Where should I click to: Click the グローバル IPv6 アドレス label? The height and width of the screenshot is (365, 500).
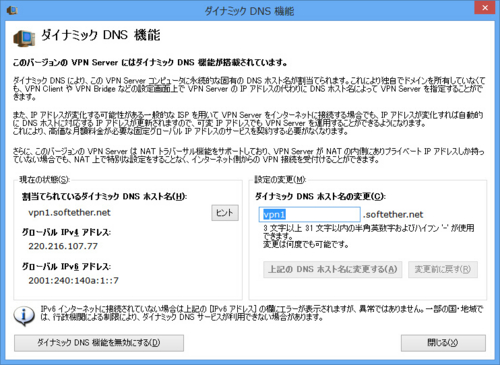(x=67, y=266)
